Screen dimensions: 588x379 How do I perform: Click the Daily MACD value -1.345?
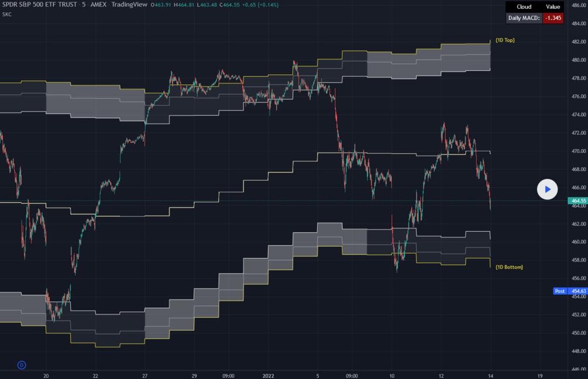pyautogui.click(x=553, y=18)
